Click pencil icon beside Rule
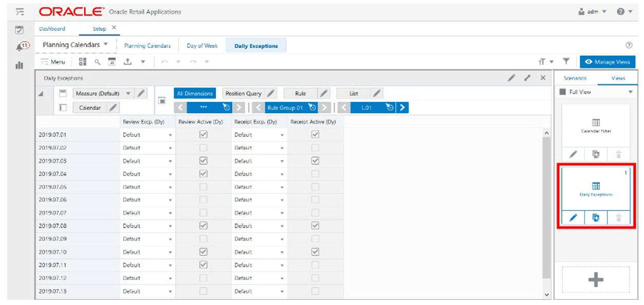 point(323,94)
